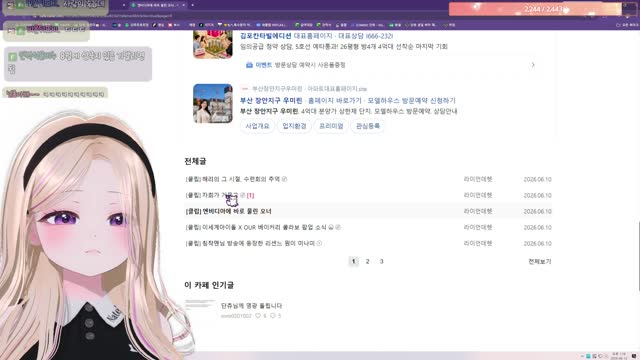Image resolution: width=640 pixels, height=360 pixels.
Task: Open post 이세계아이돌 X OUR 베이커리 콜라보
Action: click(256, 227)
